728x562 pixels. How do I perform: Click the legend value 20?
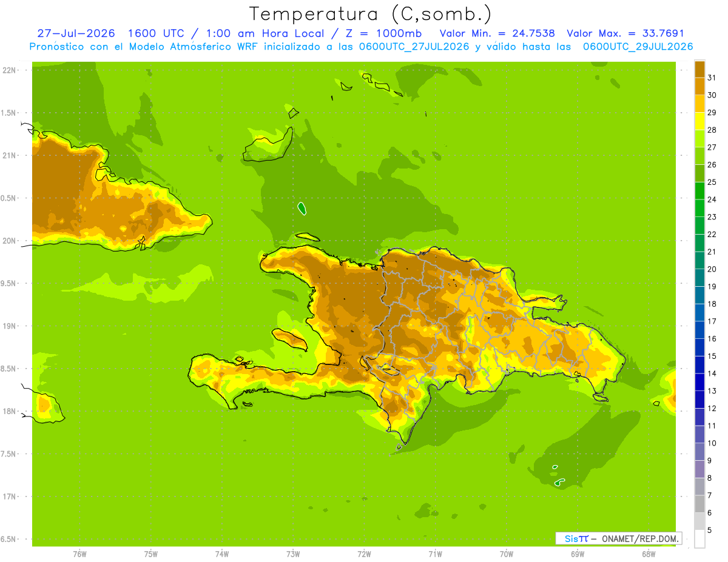[712, 269]
